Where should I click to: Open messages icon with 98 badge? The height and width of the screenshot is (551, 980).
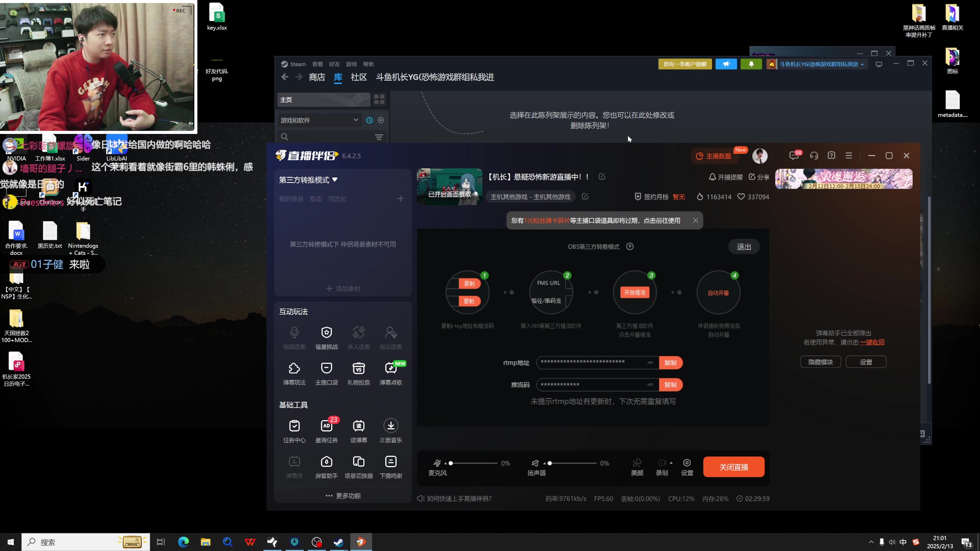click(795, 155)
